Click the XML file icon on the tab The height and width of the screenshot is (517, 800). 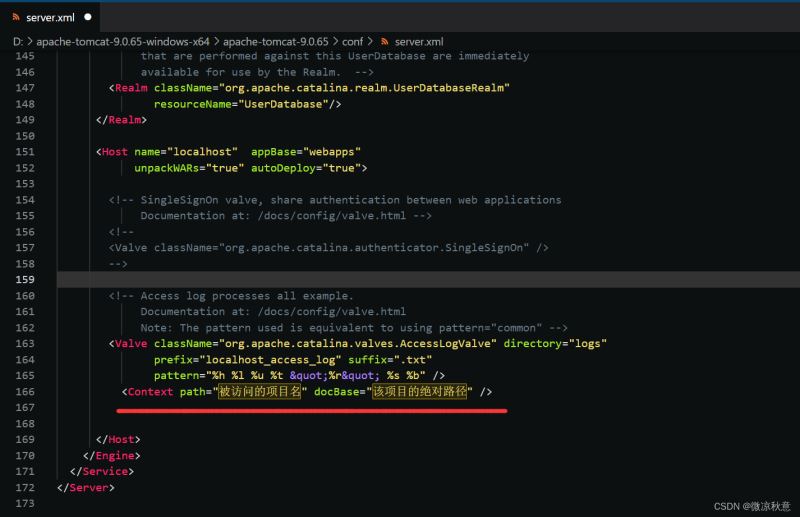tap(16, 17)
